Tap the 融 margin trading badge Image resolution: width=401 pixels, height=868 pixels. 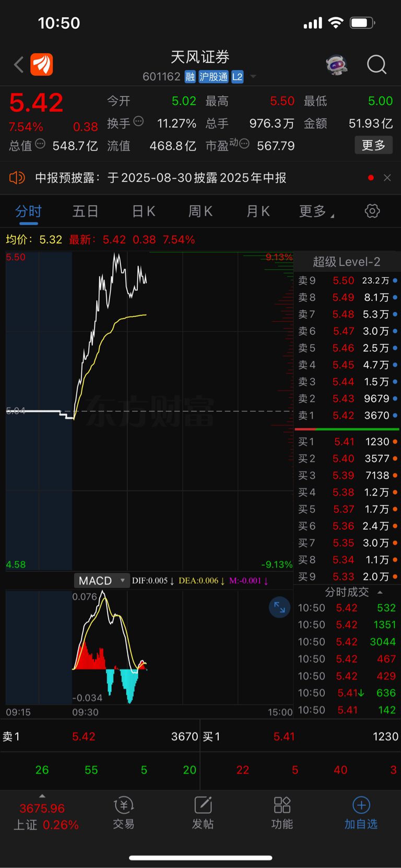point(190,77)
